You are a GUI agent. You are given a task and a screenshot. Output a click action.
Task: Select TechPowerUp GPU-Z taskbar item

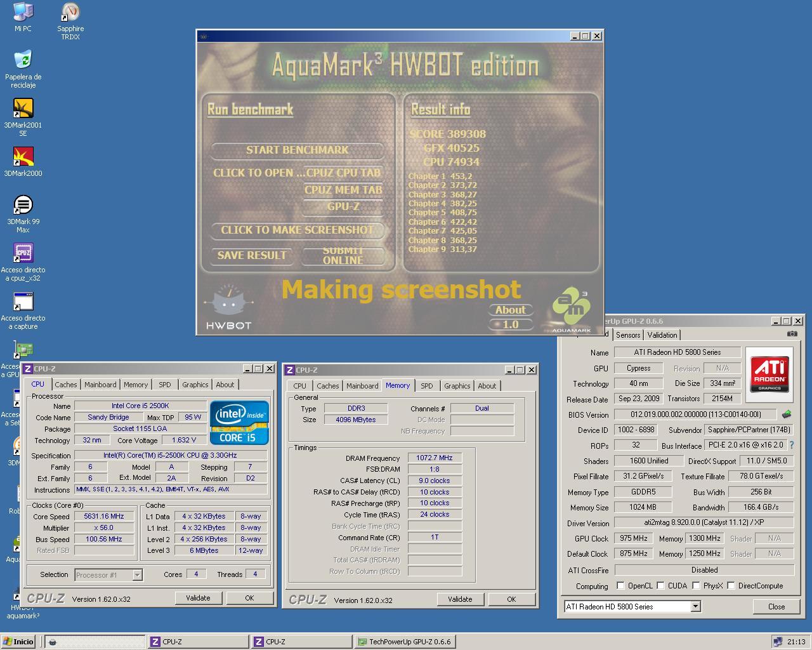coord(403,642)
